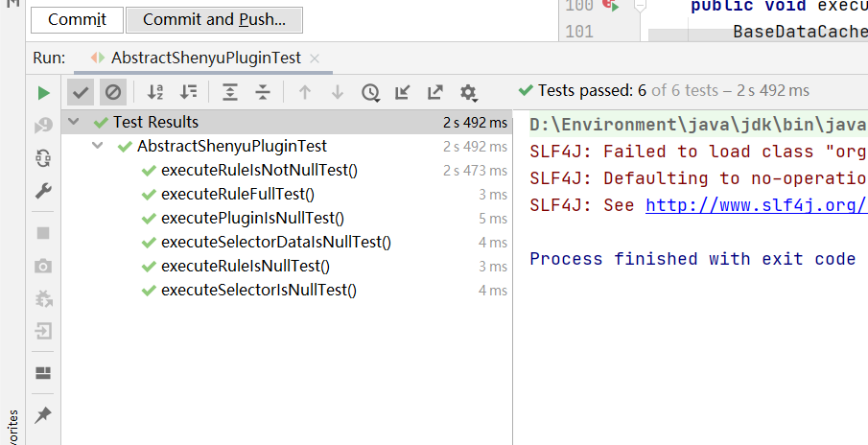This screenshot has width=868, height=445.
Task: Toggle Show Ignored tests button
Action: (x=113, y=92)
